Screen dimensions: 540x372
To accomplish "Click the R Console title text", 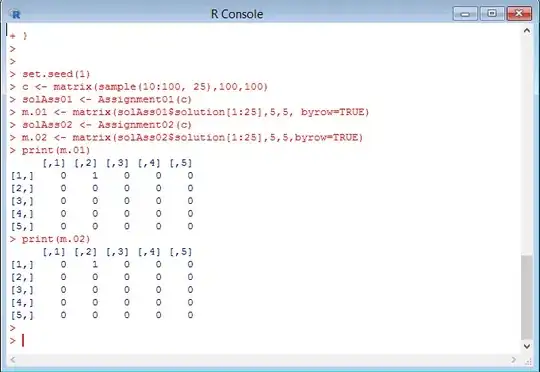I will click(237, 14).
